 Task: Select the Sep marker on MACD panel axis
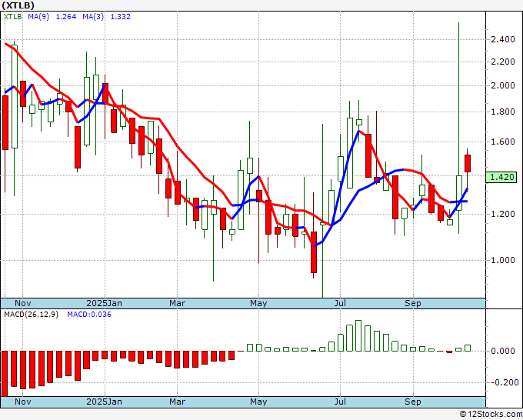click(413, 402)
